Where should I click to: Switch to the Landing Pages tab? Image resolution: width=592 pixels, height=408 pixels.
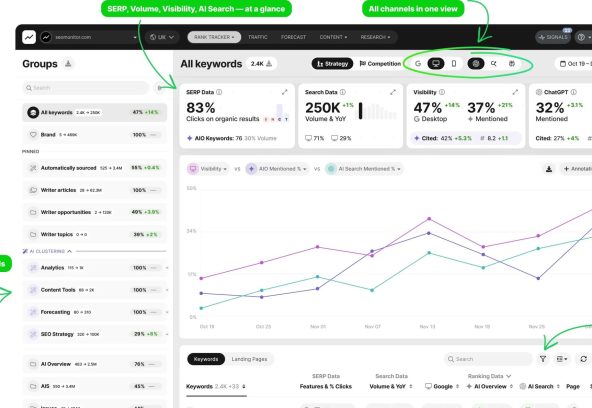249,359
